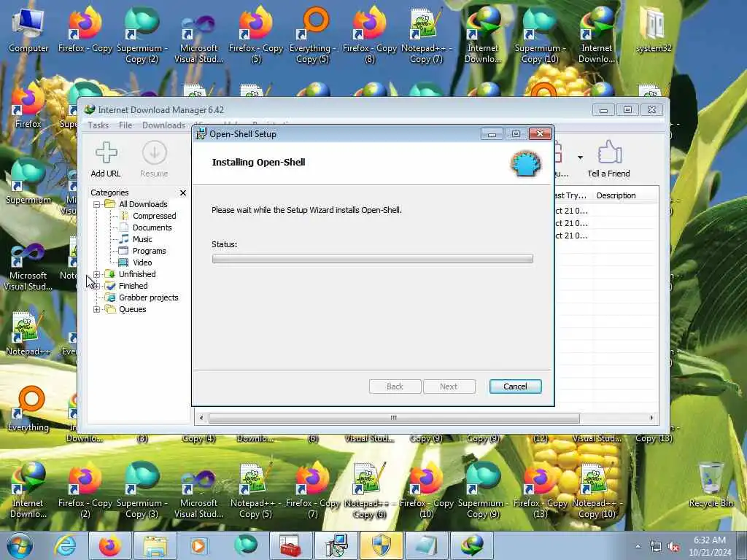Select the Everything - Copy (5) desktop icon
The image size is (747, 560).
pos(312,36)
